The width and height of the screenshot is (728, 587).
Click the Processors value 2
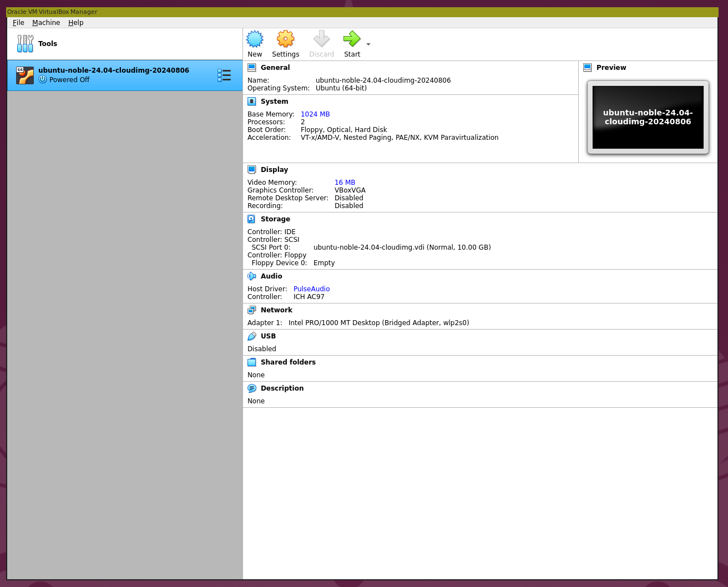(303, 122)
